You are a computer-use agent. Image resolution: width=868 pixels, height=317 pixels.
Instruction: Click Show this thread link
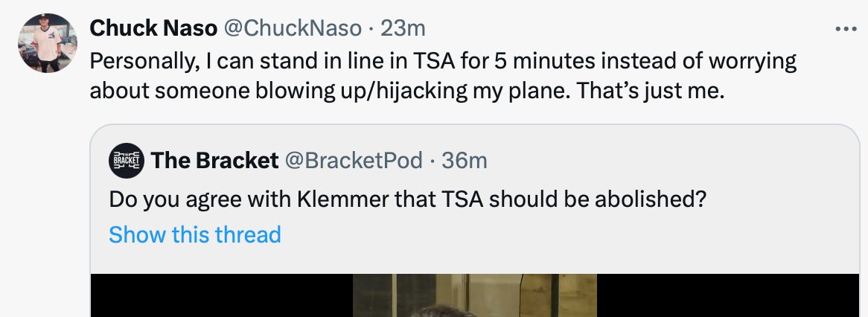tap(195, 234)
